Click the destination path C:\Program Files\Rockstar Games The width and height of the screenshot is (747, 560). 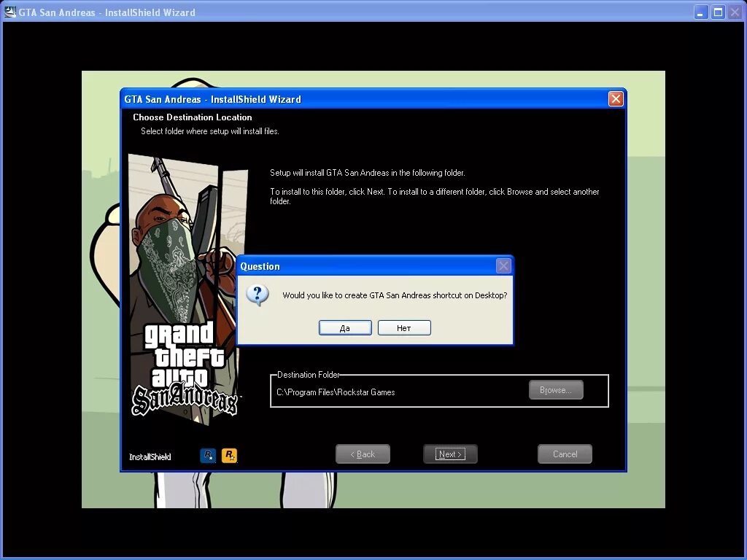click(336, 392)
